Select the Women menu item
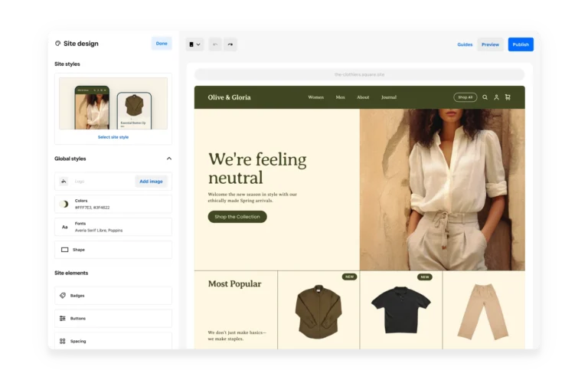Image resolution: width=588 pixels, height=380 pixels. pyautogui.click(x=315, y=97)
